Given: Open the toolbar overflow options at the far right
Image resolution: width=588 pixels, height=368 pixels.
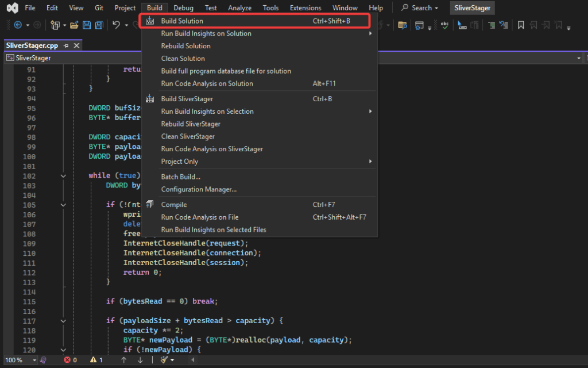Looking at the screenshot, I should (569, 28).
